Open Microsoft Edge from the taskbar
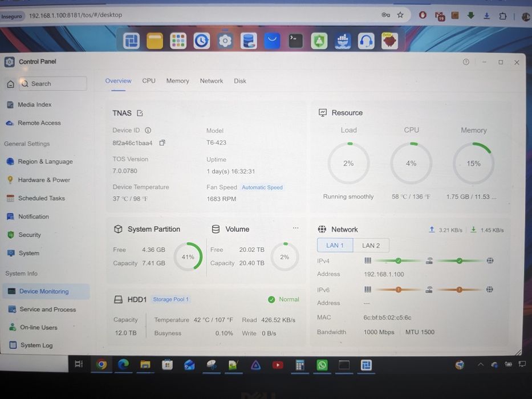This screenshot has height=399, width=532. (123, 365)
